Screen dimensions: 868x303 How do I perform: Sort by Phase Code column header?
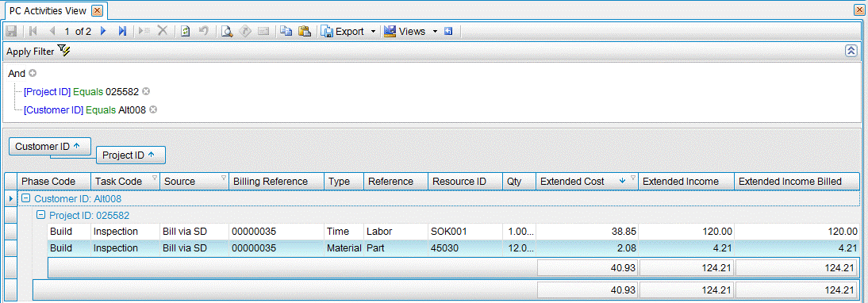tap(54, 182)
